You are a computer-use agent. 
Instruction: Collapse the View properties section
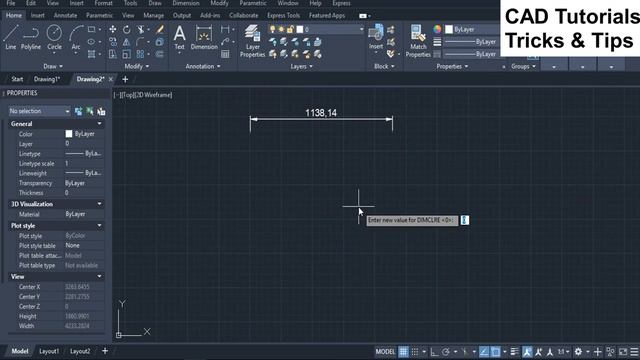[x=99, y=276]
